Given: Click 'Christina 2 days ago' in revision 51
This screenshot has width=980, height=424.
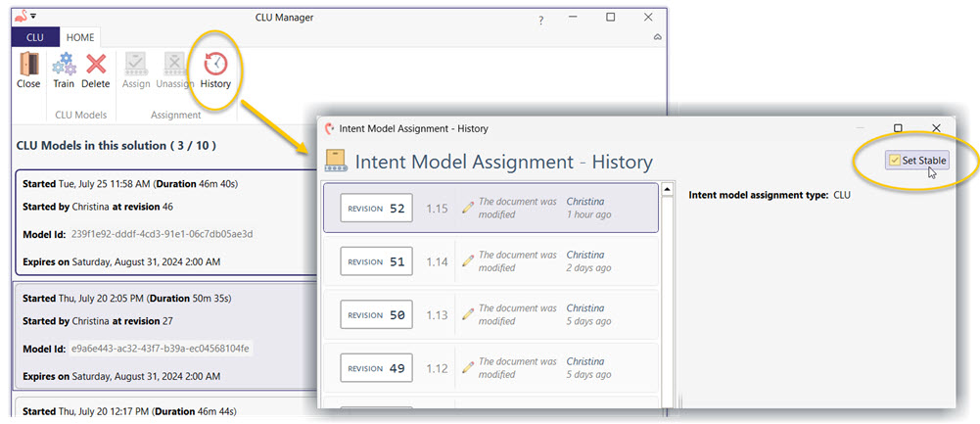Looking at the screenshot, I should click(x=588, y=261).
